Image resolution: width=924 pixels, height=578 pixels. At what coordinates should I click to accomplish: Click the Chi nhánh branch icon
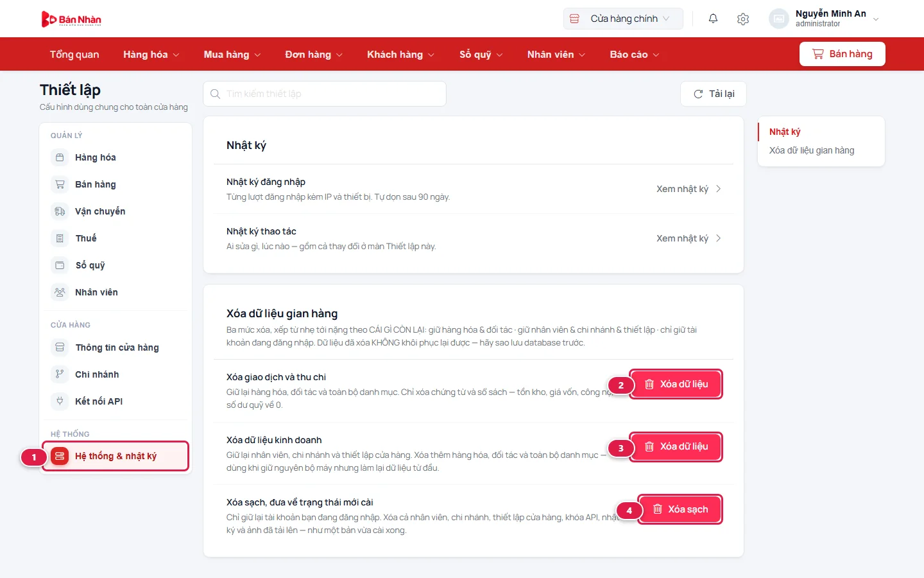point(60,374)
